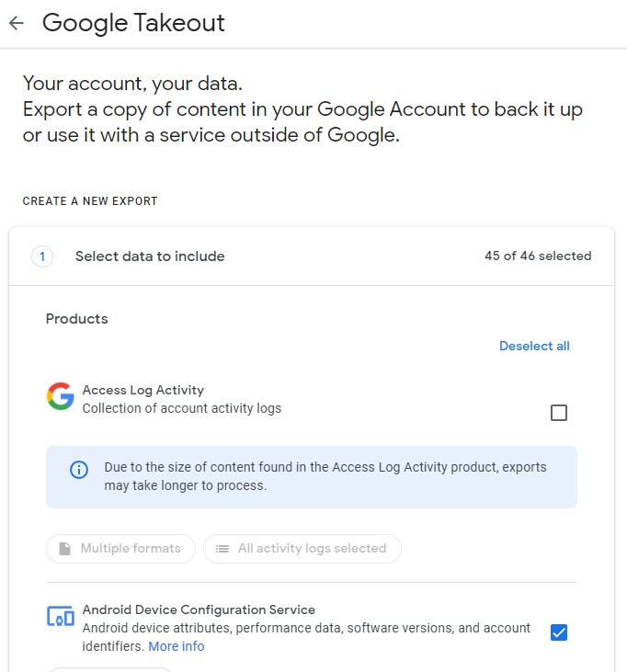Click the Products section heading
The image size is (627, 672).
point(76,319)
